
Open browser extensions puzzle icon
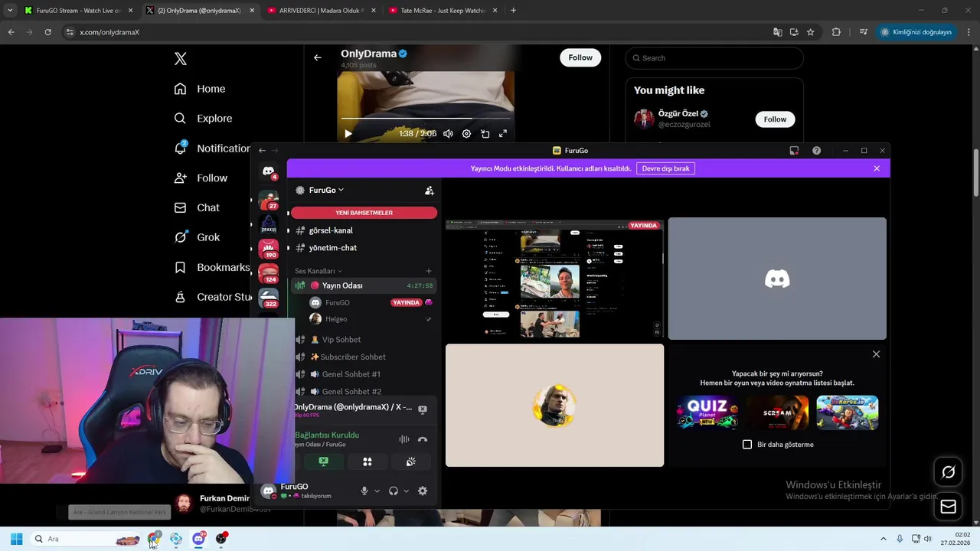tap(836, 32)
